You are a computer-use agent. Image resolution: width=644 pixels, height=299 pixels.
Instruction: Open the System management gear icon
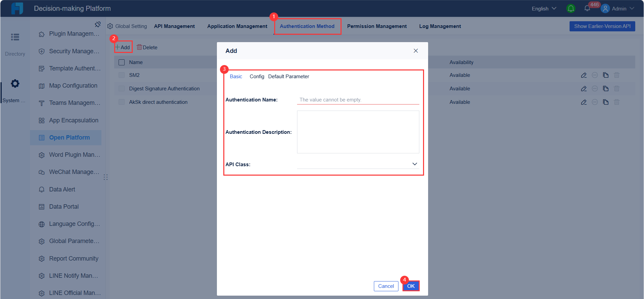point(15,83)
